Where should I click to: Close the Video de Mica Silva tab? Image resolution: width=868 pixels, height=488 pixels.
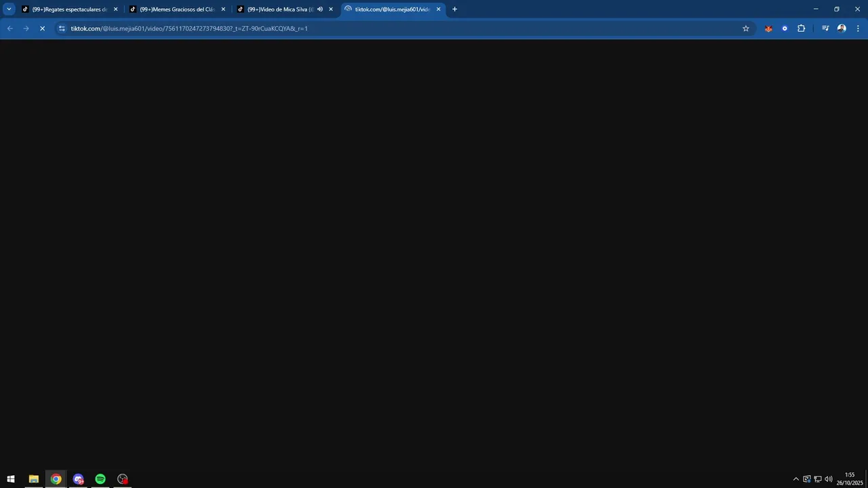[331, 9]
